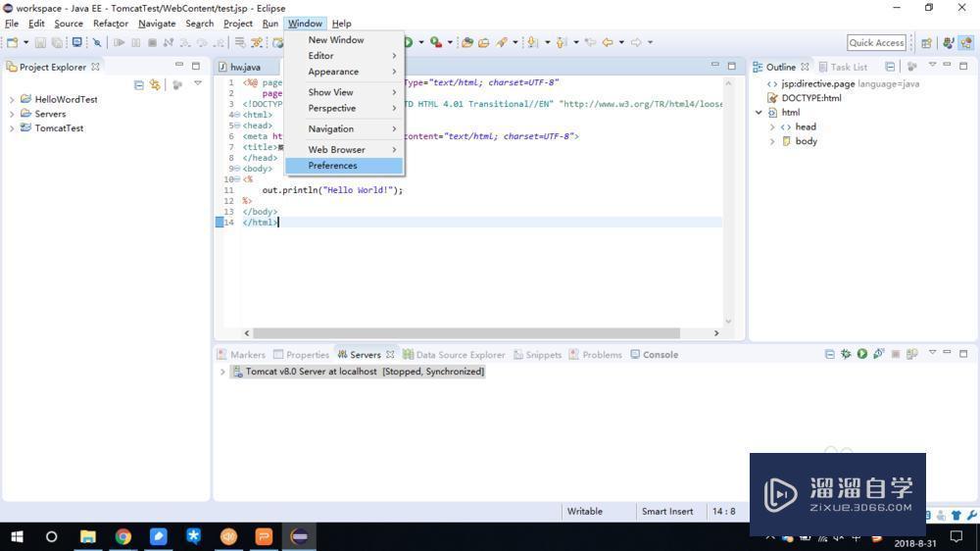Click the Windows Start button
The image size is (980, 551).
click(17, 536)
